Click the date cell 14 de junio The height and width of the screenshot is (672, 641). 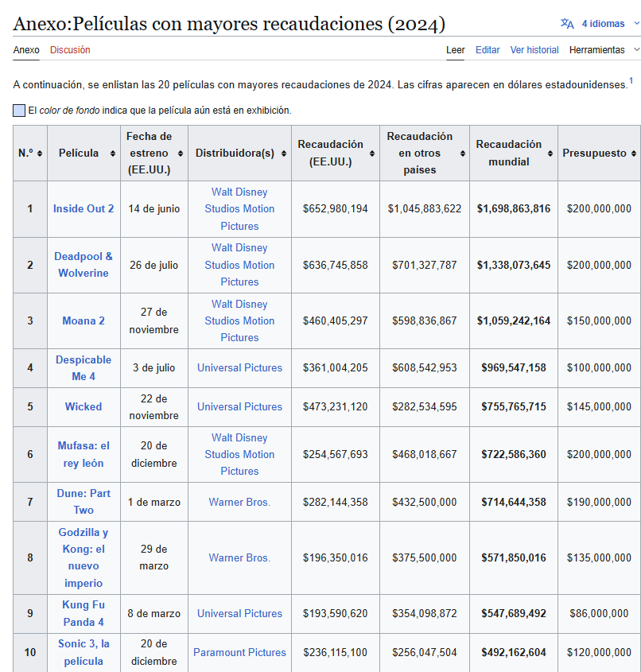coord(153,208)
